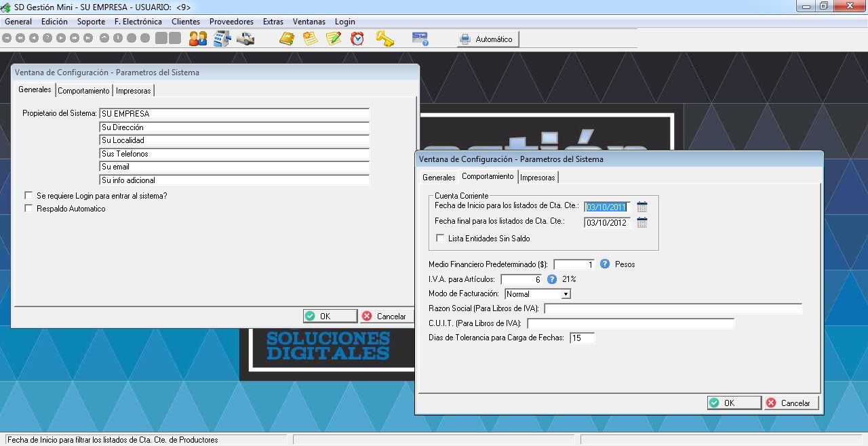This screenshot has width=868, height=446.
Task: Open calendar picker for Fecha de Inicio
Action: pos(642,207)
